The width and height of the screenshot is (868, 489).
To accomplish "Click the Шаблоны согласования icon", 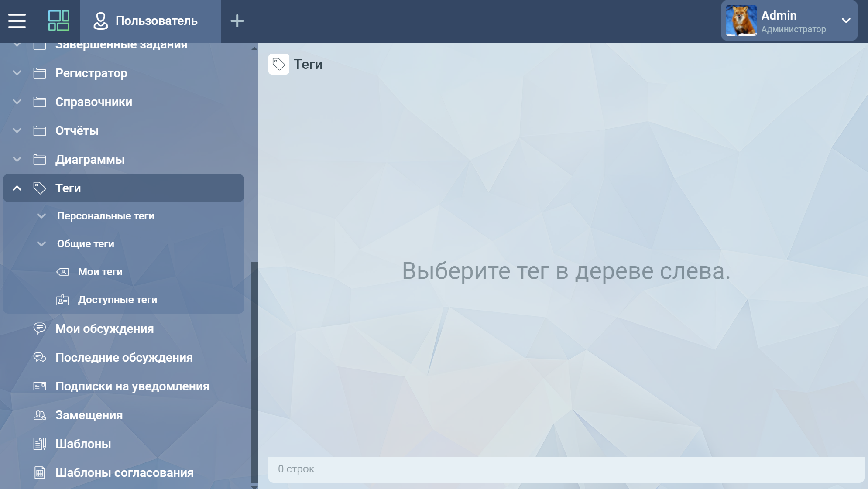I will [x=40, y=472].
